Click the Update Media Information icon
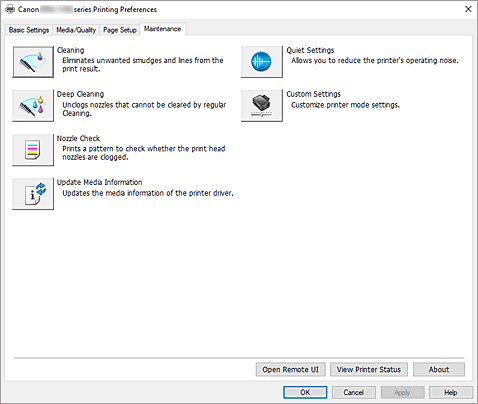Image resolution: width=478 pixels, height=404 pixels. (x=33, y=194)
